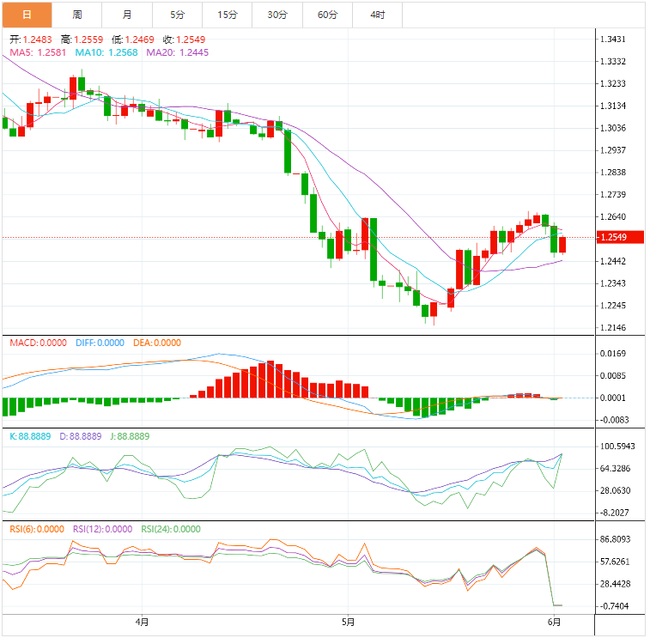The height and width of the screenshot is (644, 650).
Task: Open the 5分 timeframe tab
Action: (178, 15)
